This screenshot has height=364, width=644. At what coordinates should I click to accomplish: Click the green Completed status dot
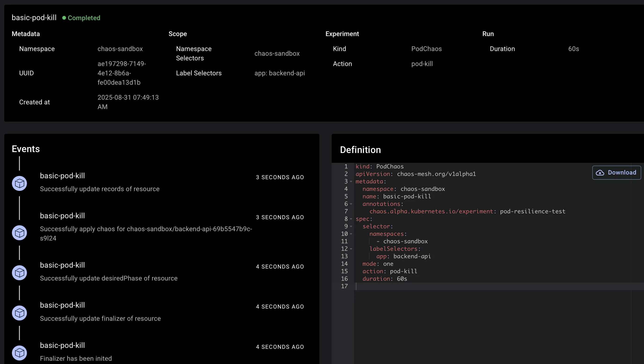[x=64, y=18]
